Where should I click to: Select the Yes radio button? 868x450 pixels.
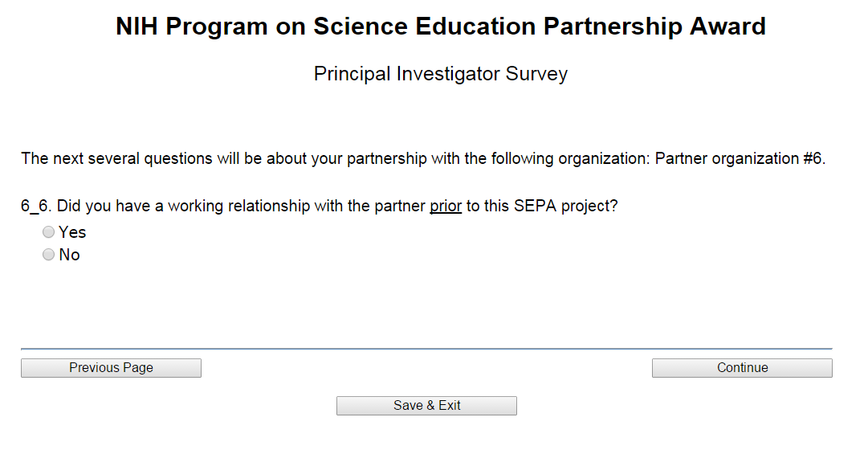point(49,232)
